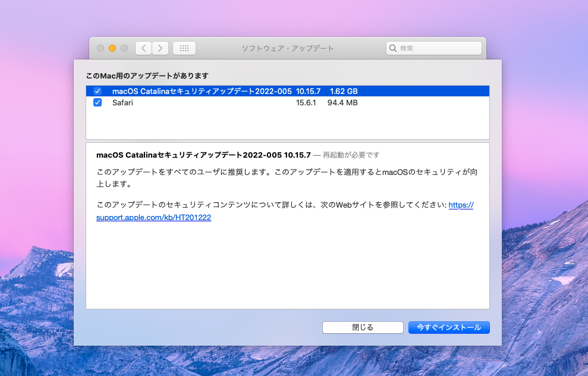Click the 今すぐインストール button
This screenshot has width=588, height=376.
click(x=449, y=327)
